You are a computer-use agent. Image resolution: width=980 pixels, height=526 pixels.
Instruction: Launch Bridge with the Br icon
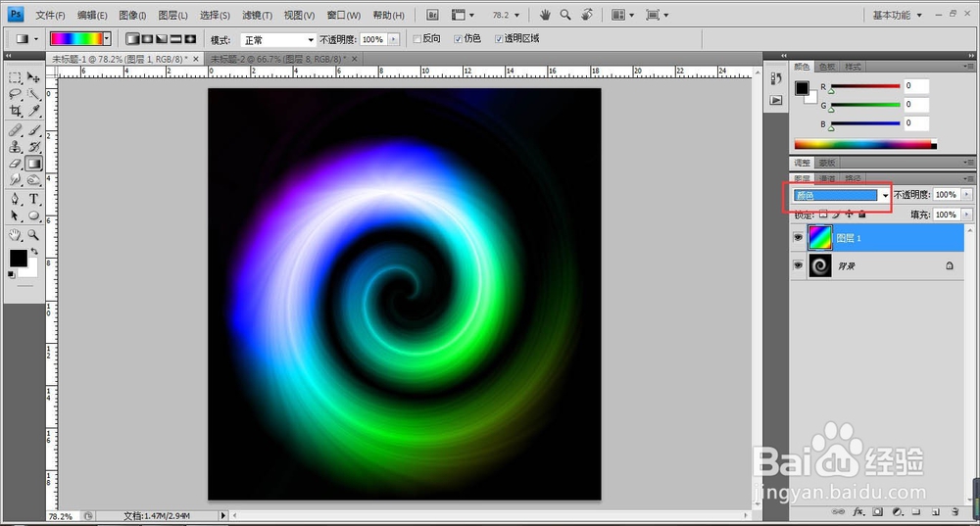point(432,15)
